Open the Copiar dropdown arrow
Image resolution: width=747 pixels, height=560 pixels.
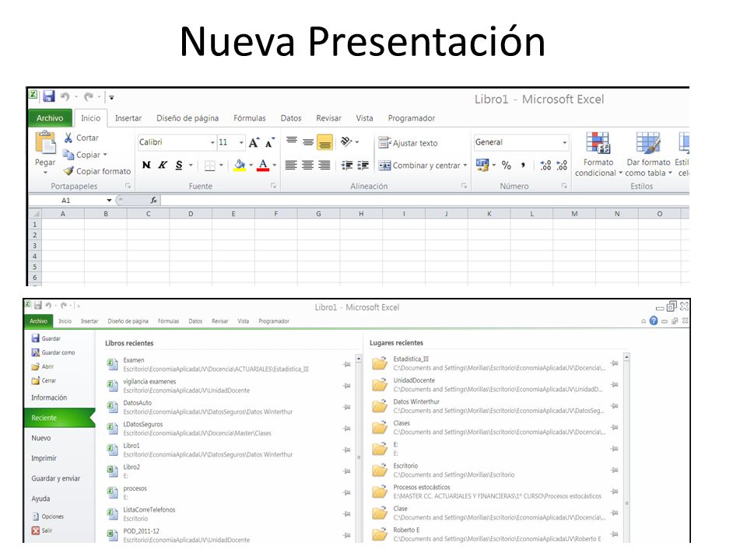click(105, 155)
